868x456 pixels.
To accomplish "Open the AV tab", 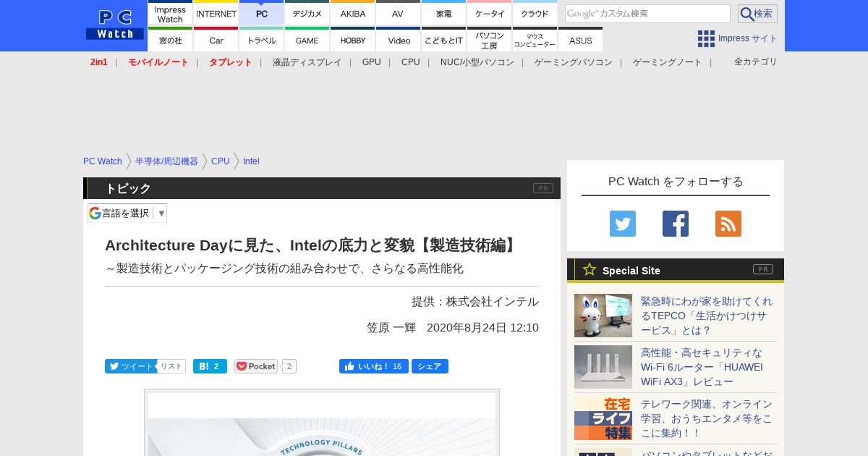I will click(399, 13).
